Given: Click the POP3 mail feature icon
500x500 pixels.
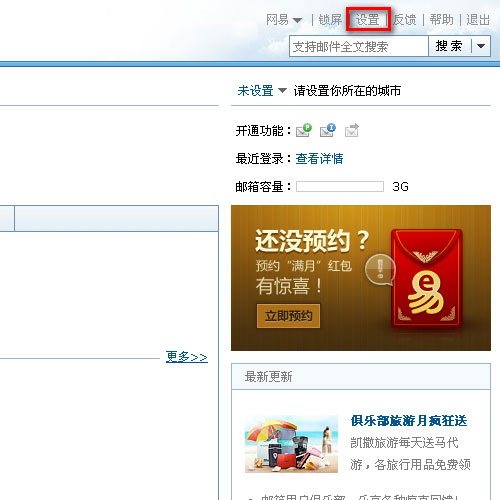Looking at the screenshot, I should click(x=304, y=130).
